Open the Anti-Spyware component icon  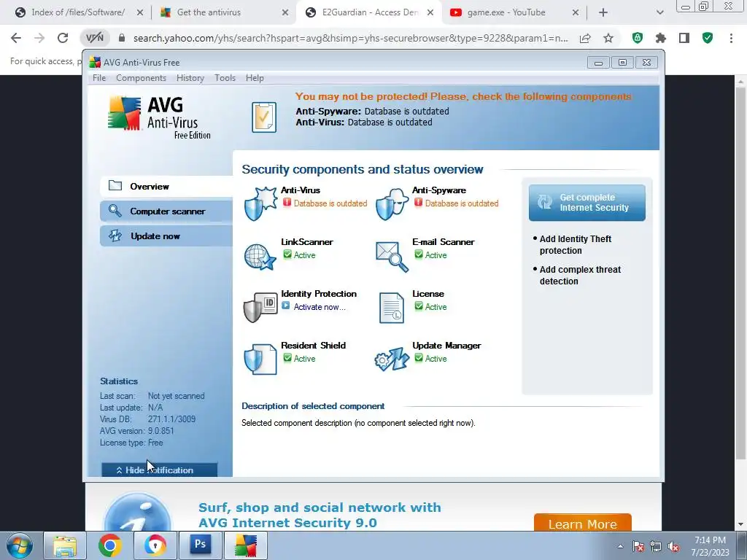coord(392,204)
